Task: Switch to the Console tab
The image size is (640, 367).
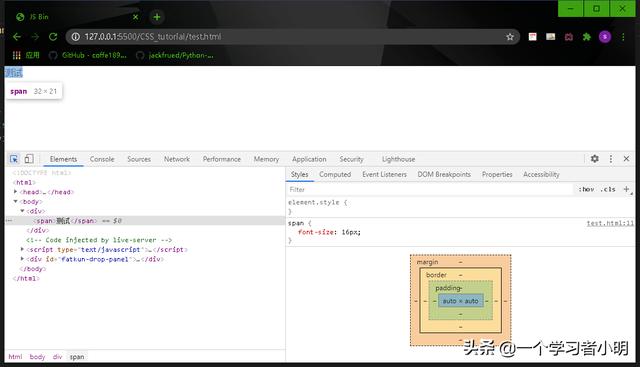Action: [102, 159]
